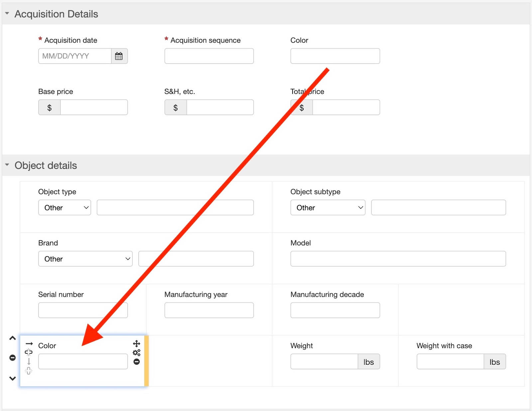Click the 'S&H, etc.' label
The image size is (532, 411).
coord(180,92)
